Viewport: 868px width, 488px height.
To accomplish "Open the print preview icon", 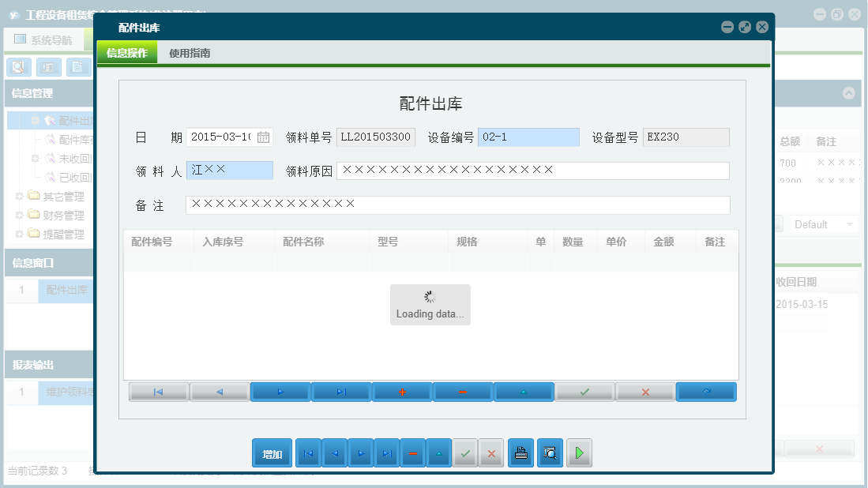I will pos(550,452).
